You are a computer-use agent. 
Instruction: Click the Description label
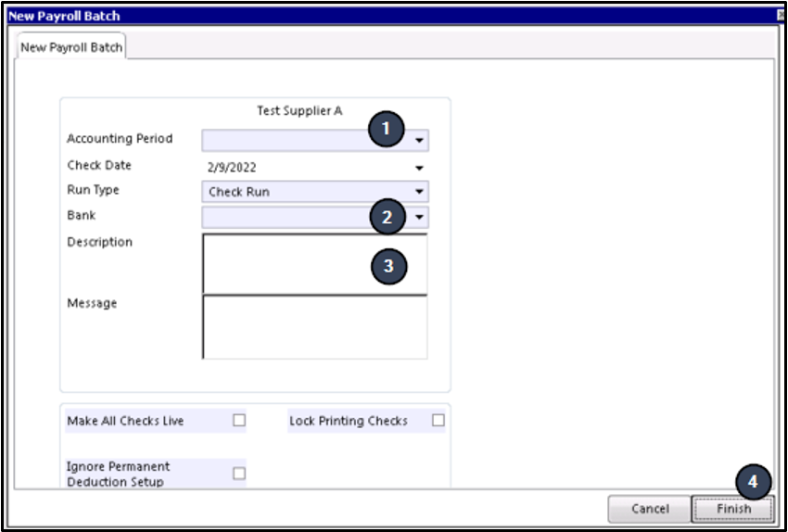coord(99,242)
